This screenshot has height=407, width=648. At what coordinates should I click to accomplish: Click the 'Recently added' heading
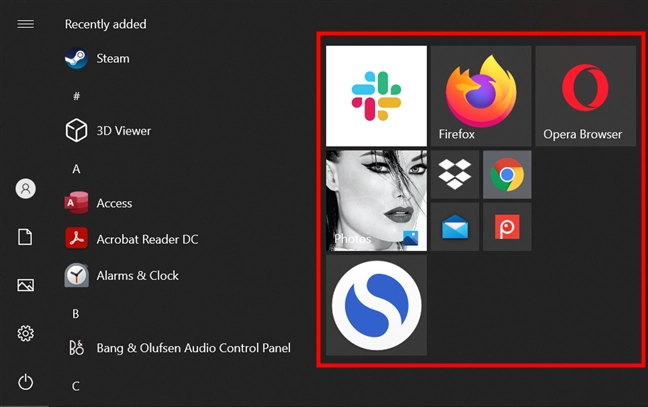105,24
